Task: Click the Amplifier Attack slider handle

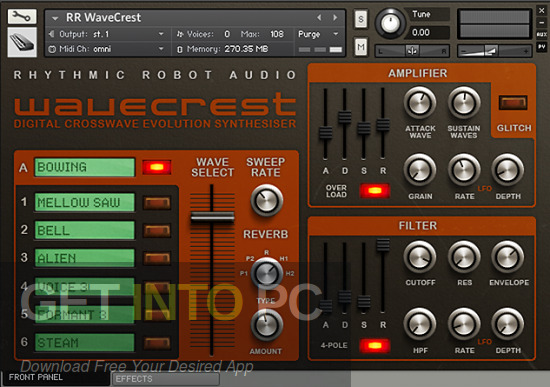Action: [326, 133]
